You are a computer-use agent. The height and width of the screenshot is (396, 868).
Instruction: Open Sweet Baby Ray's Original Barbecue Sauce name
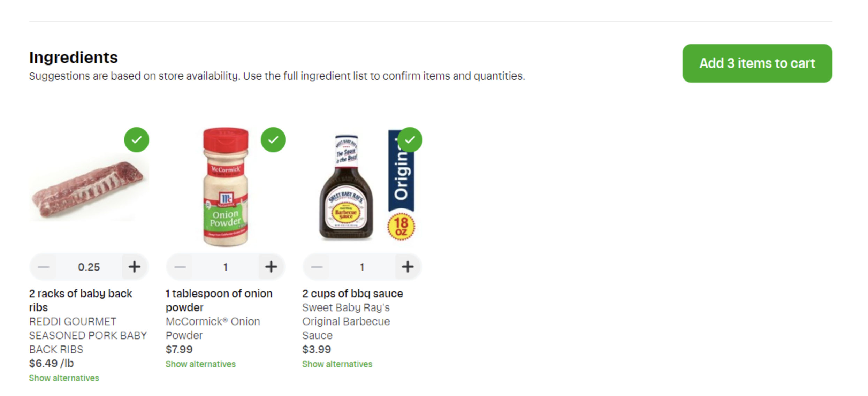346,321
